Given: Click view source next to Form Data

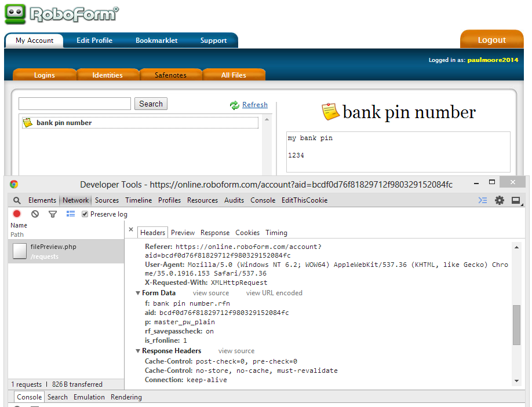Looking at the screenshot, I should 211,293.
